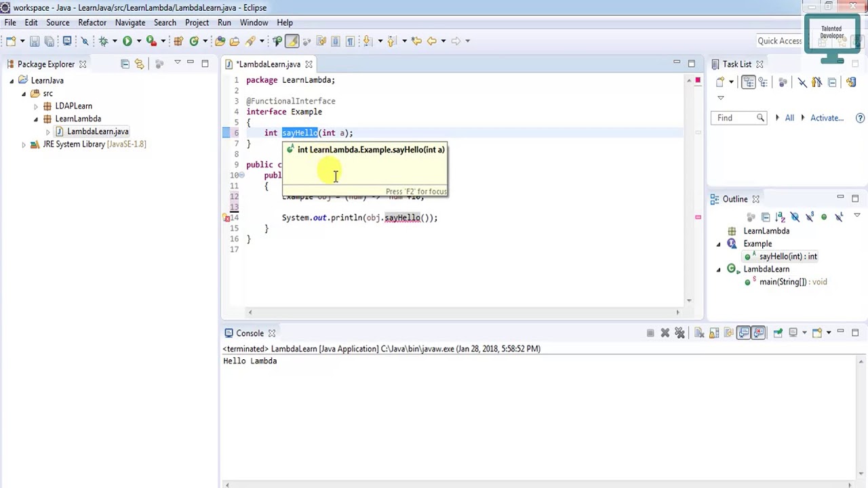Toggle Scroll Lock in Console toolbar

coord(714,333)
